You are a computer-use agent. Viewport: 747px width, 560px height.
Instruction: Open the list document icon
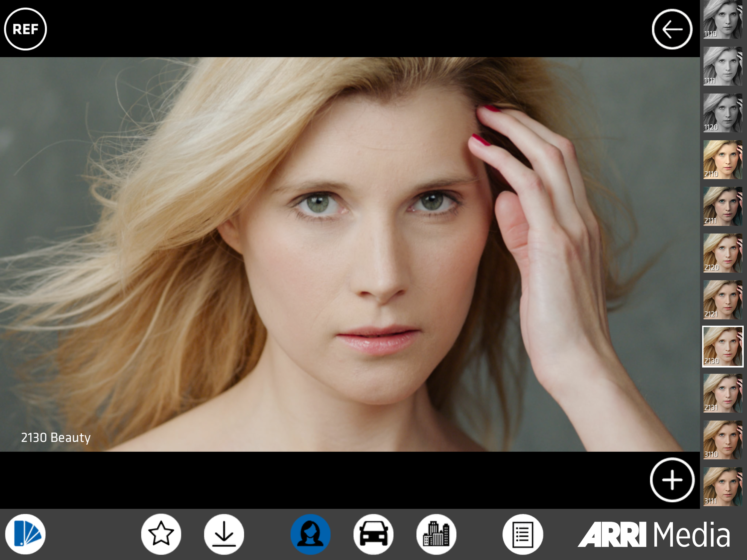[523, 534]
